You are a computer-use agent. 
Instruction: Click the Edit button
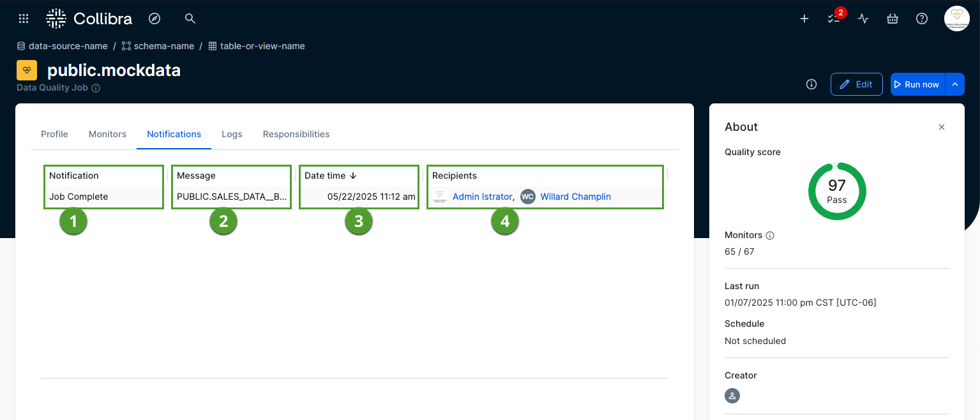(856, 84)
